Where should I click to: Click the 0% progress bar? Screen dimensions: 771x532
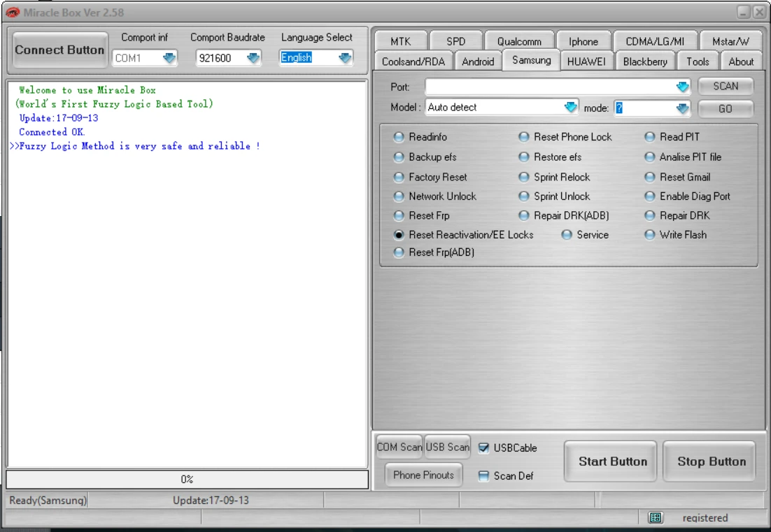click(x=187, y=480)
